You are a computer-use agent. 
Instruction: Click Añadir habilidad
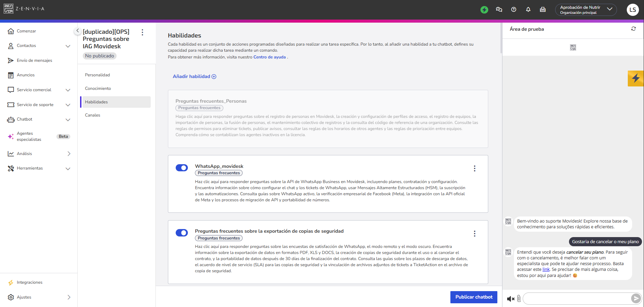(195, 76)
